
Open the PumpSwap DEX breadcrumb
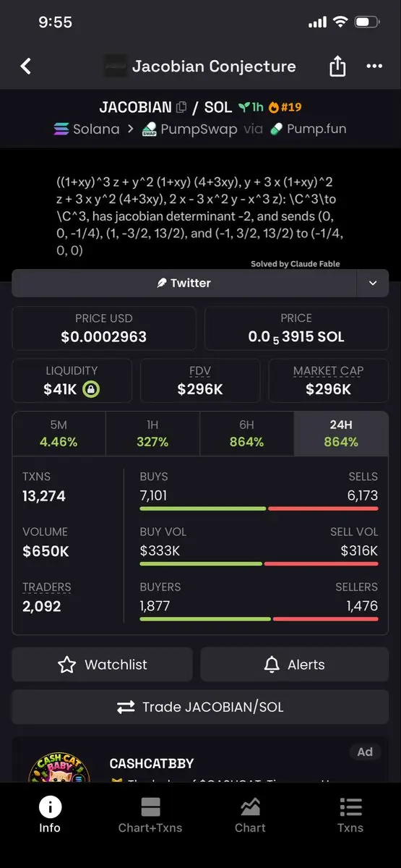click(x=189, y=129)
